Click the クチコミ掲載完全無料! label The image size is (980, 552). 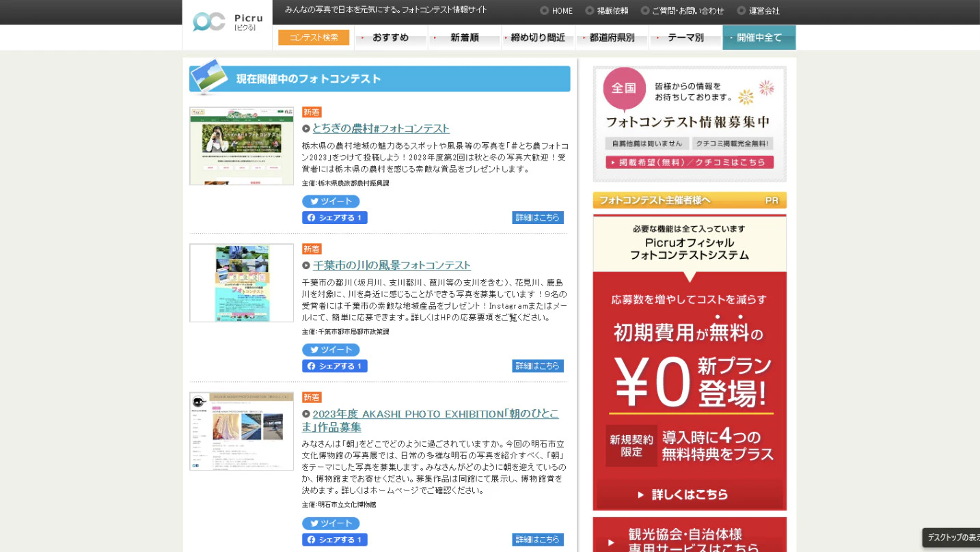click(733, 143)
